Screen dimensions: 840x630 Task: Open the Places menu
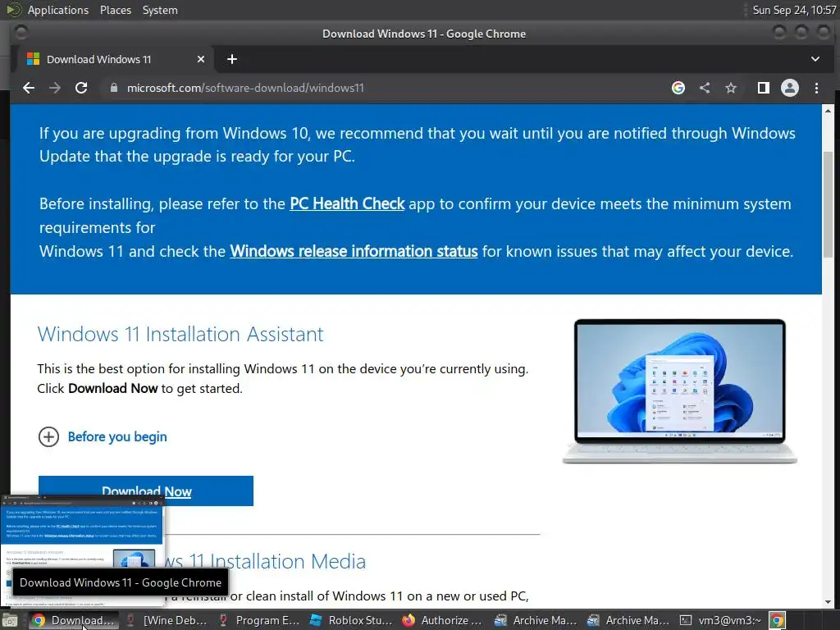pyautogui.click(x=115, y=10)
